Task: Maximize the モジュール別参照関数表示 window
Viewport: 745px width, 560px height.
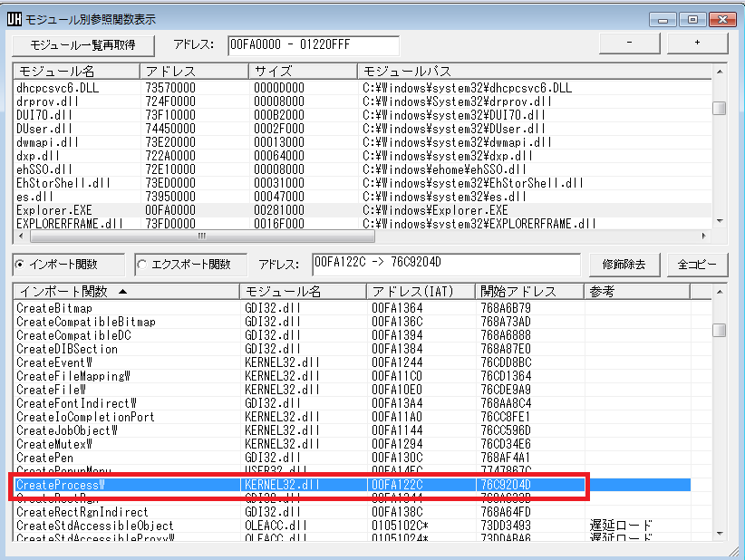Action: click(692, 19)
